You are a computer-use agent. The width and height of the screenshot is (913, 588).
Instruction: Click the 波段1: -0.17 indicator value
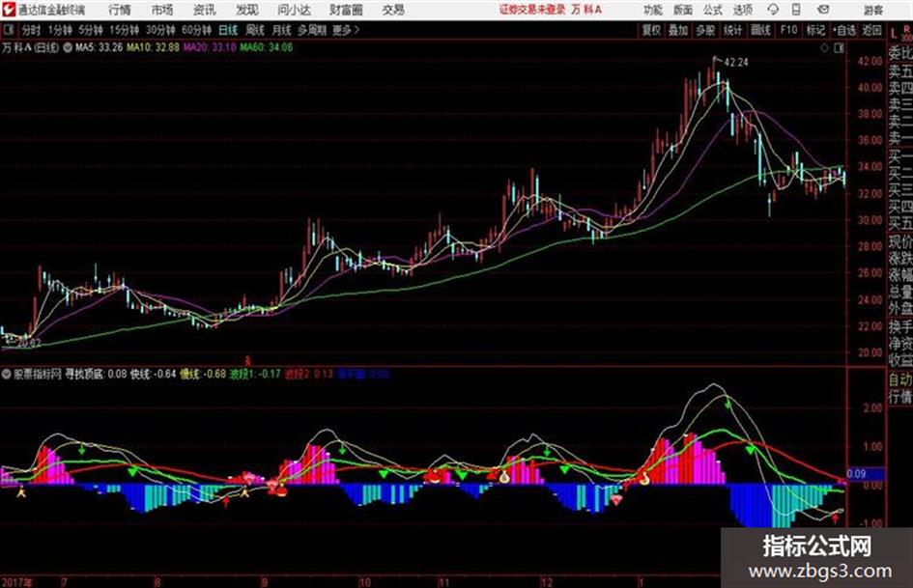pyautogui.click(x=255, y=374)
